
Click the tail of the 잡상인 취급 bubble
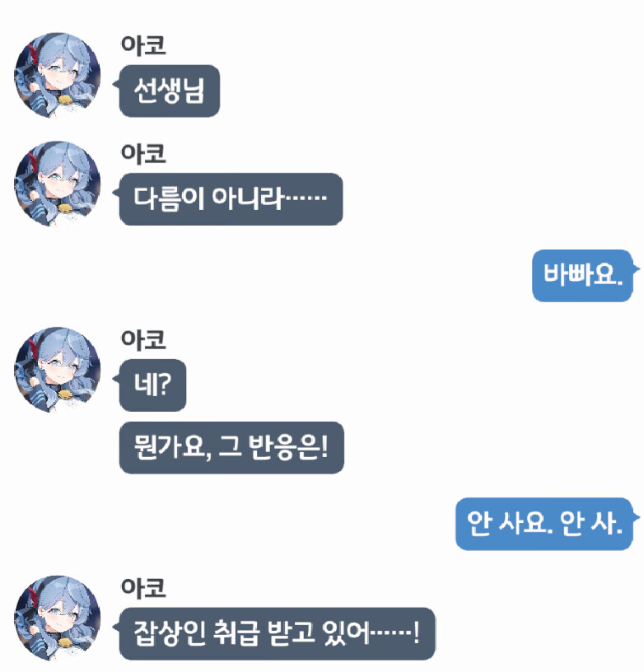pos(115,627)
